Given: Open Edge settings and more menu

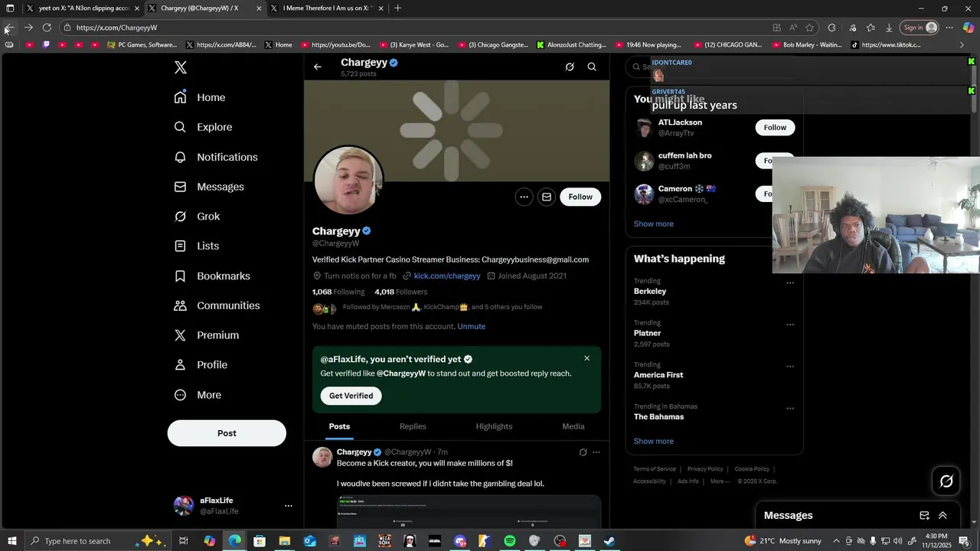Looking at the screenshot, I should [x=949, y=28].
